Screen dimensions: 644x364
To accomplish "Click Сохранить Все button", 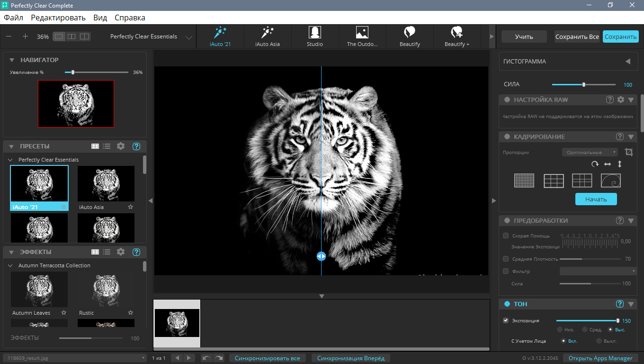I will click(577, 36).
